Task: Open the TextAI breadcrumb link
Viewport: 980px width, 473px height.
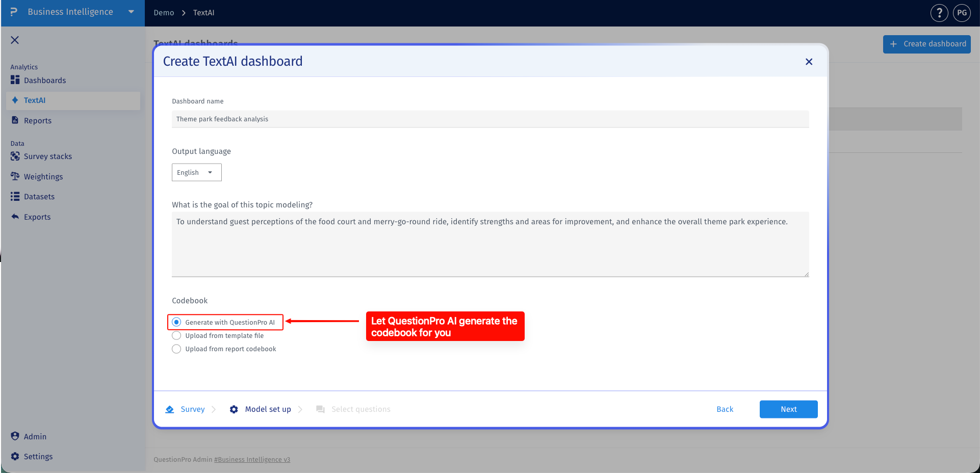Action: (203, 13)
